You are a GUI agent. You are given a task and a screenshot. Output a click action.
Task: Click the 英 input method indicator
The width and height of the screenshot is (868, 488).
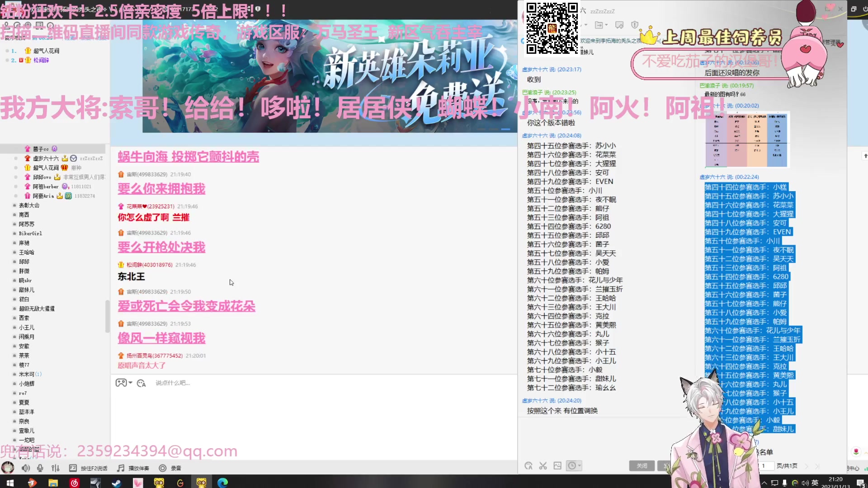tap(815, 483)
